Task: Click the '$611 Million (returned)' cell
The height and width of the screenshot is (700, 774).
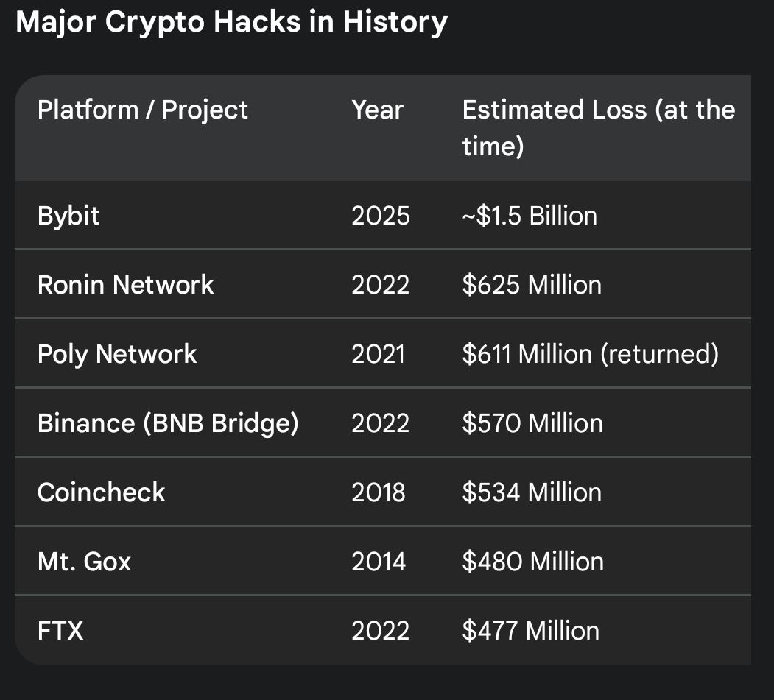Action: tap(591, 354)
